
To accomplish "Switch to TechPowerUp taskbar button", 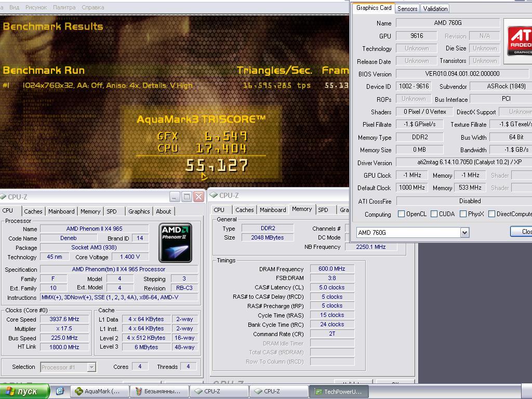I will [x=339, y=392].
